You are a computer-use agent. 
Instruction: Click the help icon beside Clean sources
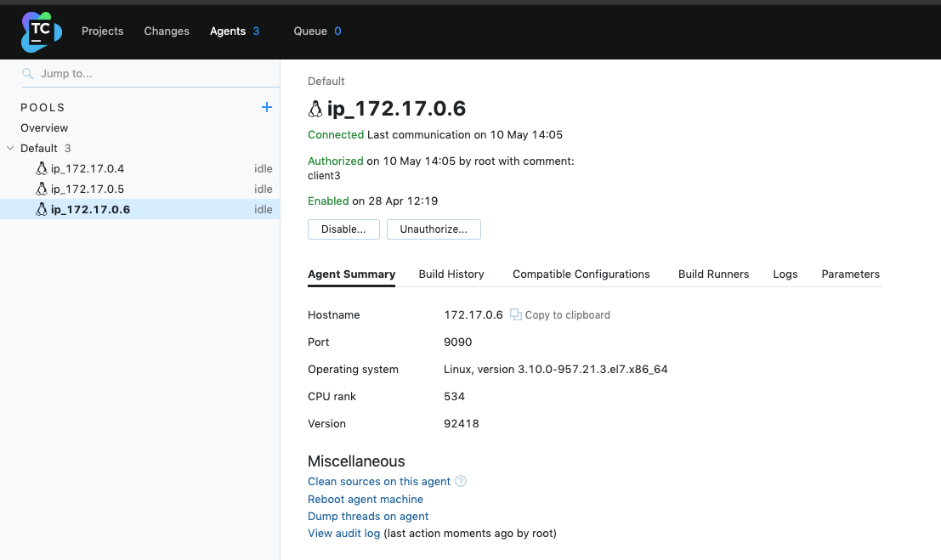click(x=461, y=481)
